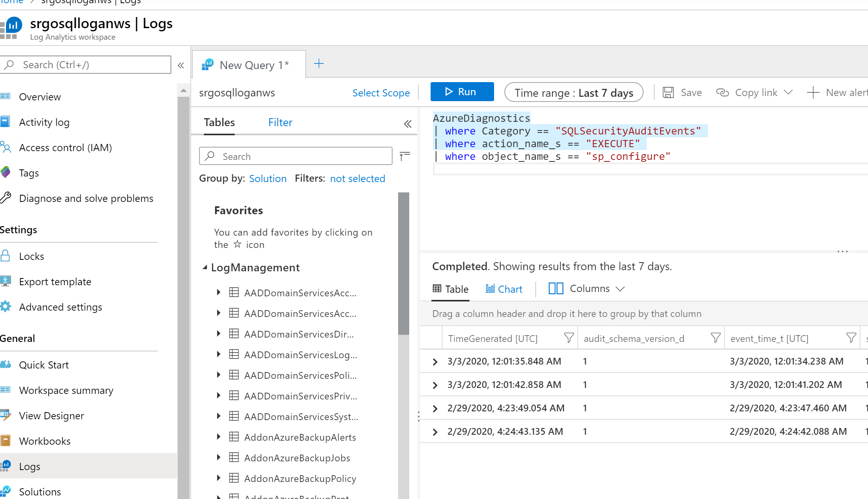Click the Activity log icon
Screen dimensions: 868x499
pos(5,122)
